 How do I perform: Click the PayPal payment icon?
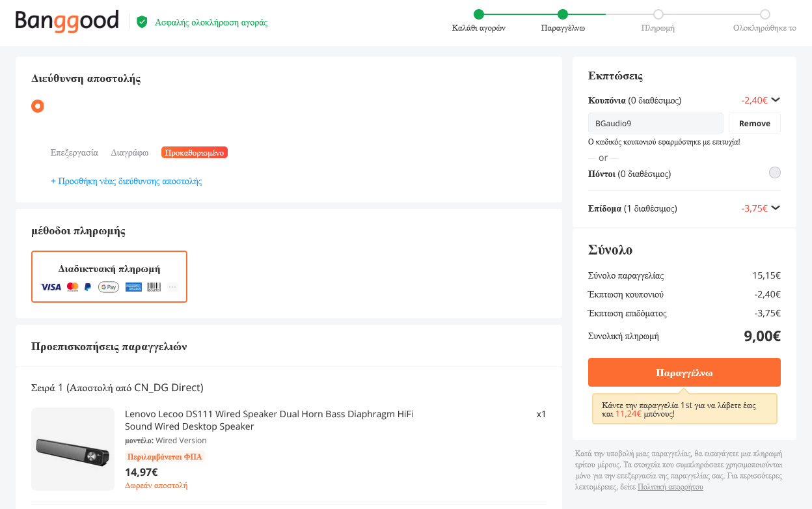pyautogui.click(x=88, y=287)
